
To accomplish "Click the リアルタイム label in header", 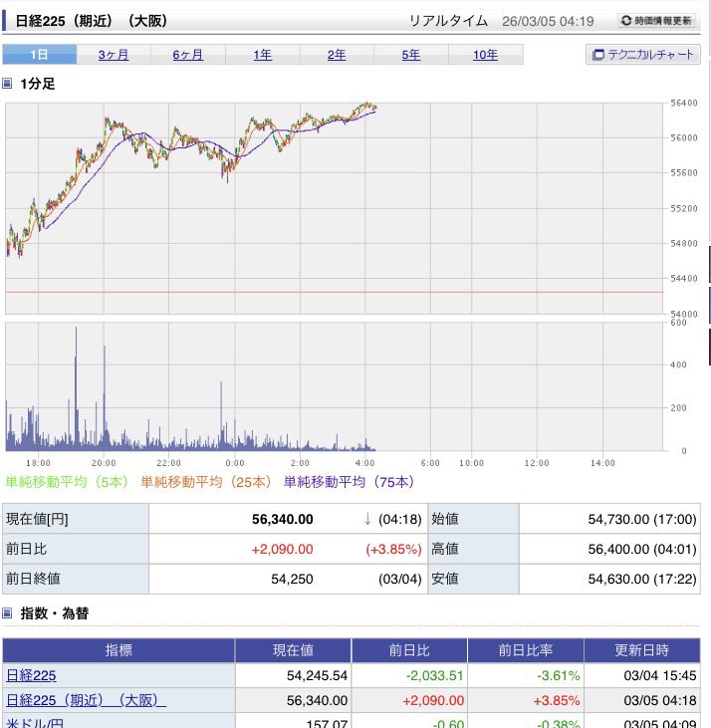I will click(x=448, y=21).
